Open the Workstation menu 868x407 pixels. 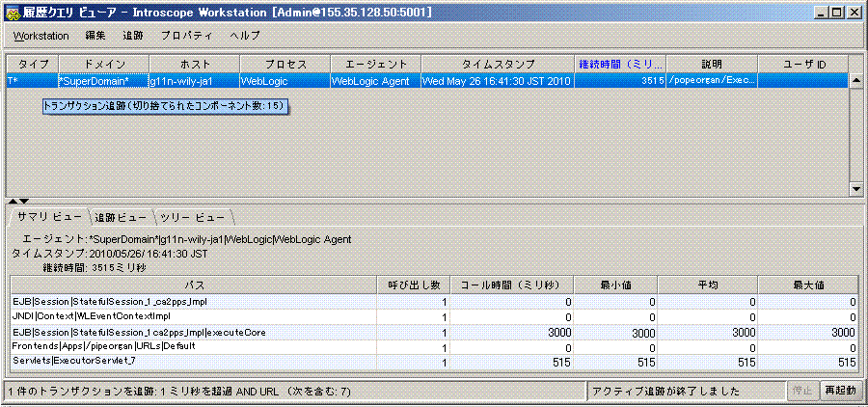[x=41, y=36]
